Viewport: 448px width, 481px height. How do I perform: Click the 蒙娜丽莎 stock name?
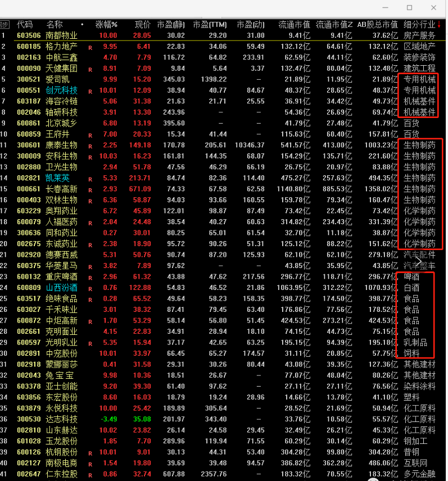pos(61,365)
